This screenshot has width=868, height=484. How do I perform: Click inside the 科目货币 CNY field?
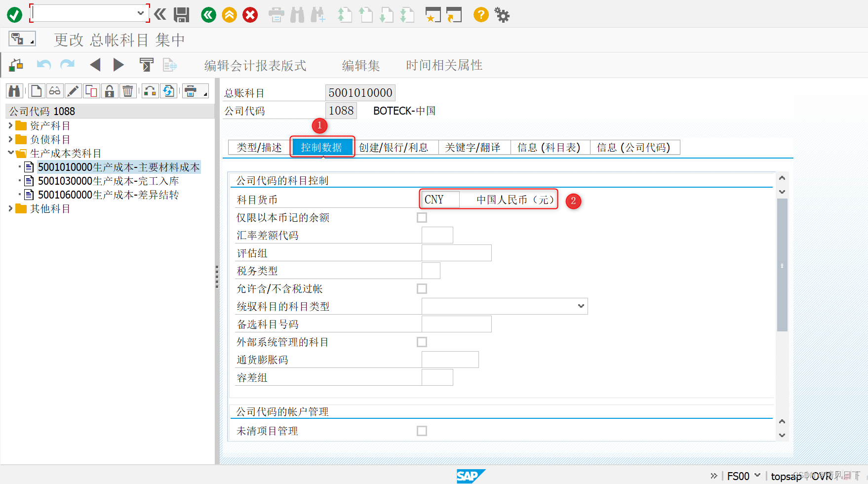pyautogui.click(x=439, y=199)
